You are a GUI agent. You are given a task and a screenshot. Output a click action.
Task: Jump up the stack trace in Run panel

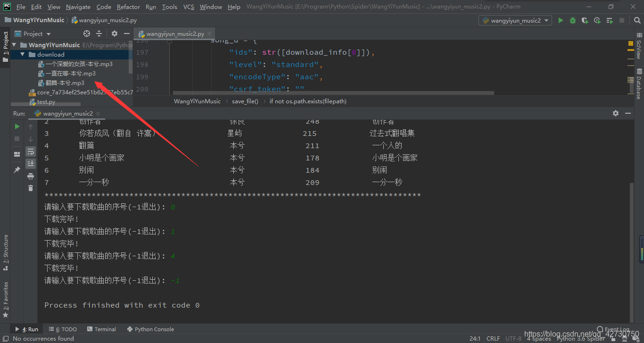[31, 126]
